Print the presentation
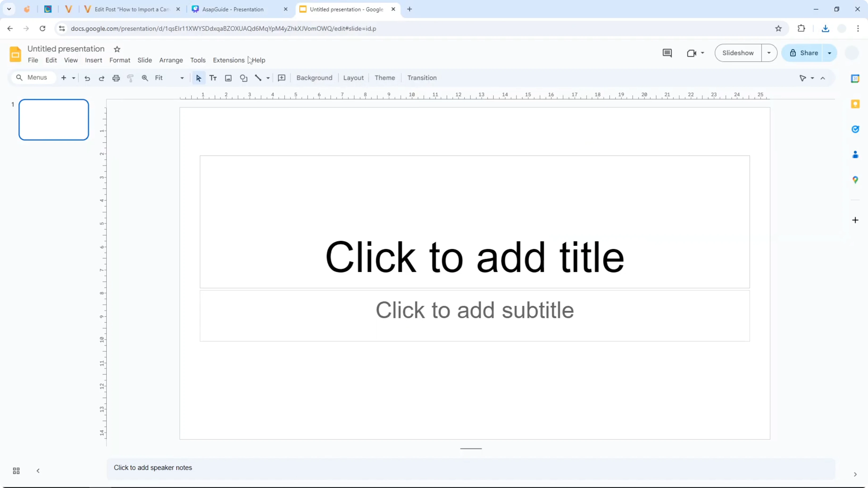 coord(116,78)
